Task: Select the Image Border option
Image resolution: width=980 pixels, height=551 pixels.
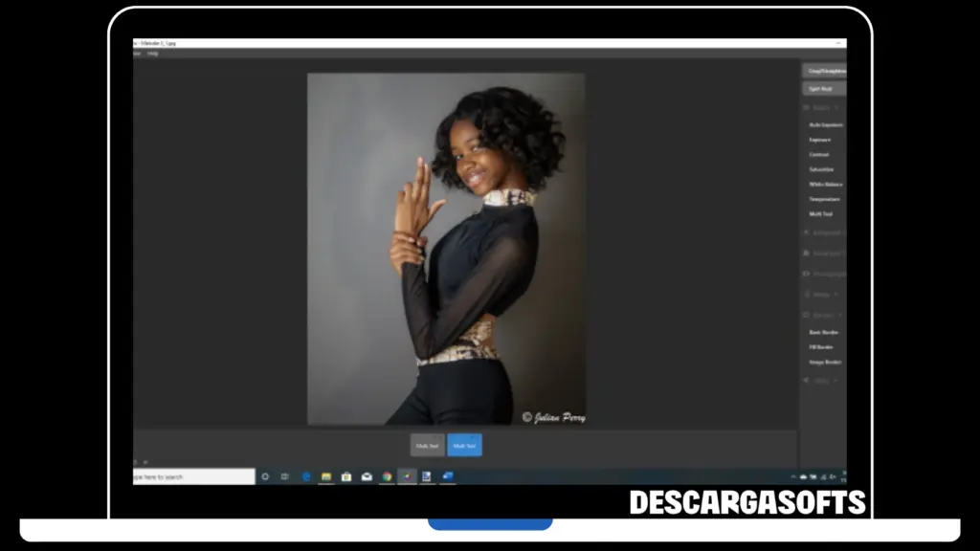Action: point(825,362)
